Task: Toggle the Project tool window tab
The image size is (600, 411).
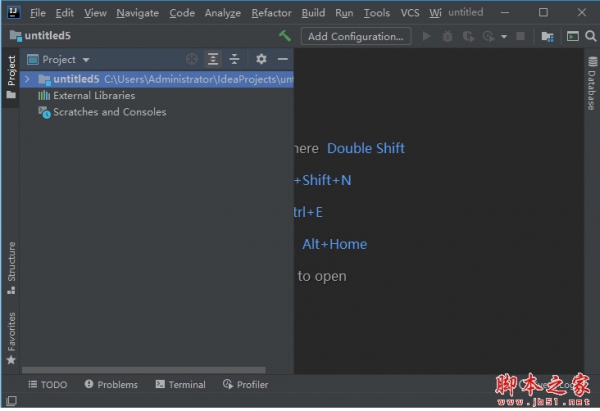Action: click(x=11, y=77)
